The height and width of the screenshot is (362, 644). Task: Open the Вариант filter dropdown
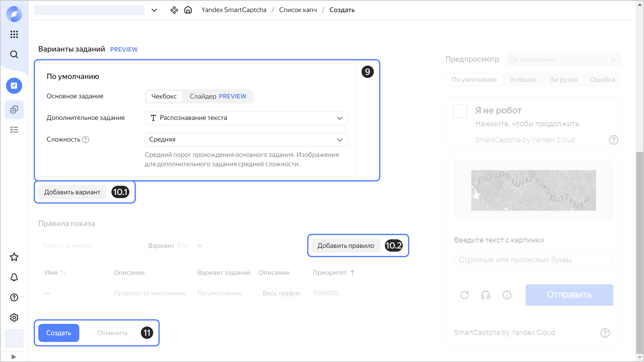pos(176,246)
